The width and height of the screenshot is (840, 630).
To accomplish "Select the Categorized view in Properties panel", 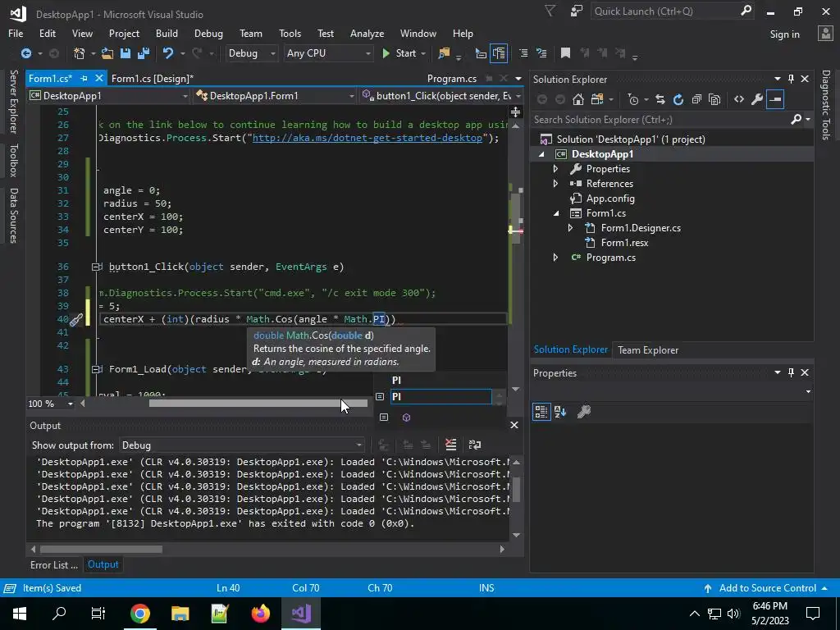I will point(541,412).
